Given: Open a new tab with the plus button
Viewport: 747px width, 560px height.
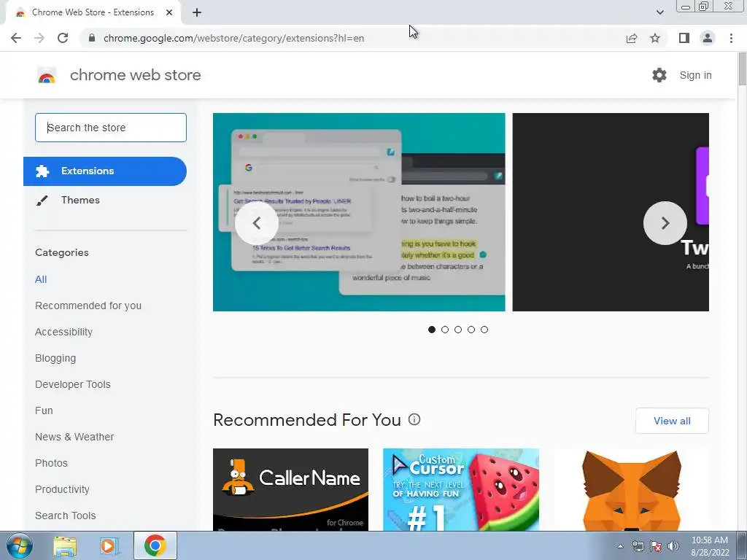Looking at the screenshot, I should pyautogui.click(x=197, y=12).
